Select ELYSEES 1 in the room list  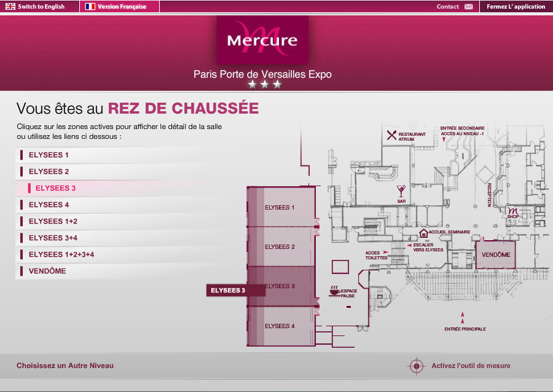pos(120,155)
